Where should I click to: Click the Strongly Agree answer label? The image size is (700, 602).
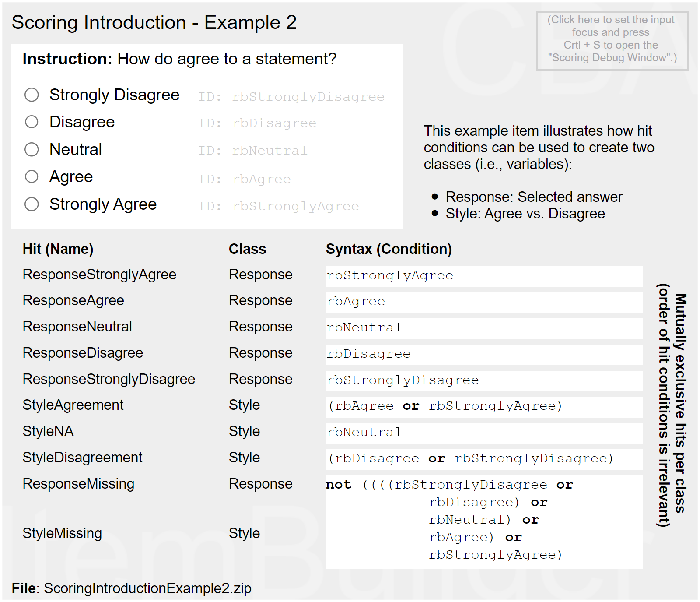coord(103,204)
